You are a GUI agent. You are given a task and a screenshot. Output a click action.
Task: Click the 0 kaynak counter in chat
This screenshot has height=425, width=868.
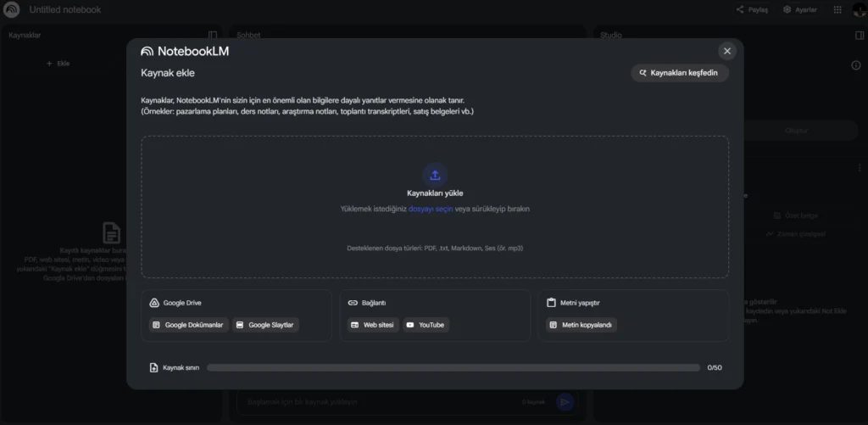point(534,402)
